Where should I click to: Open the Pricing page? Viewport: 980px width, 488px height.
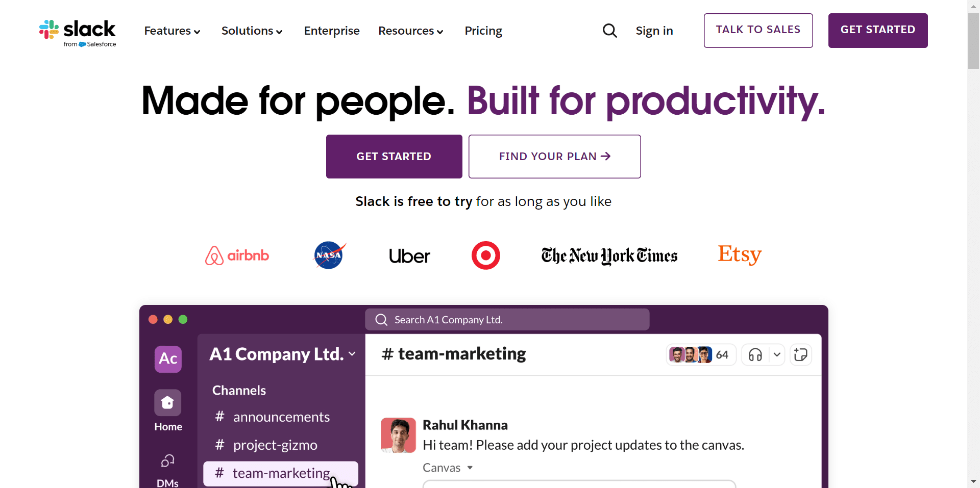(x=483, y=31)
